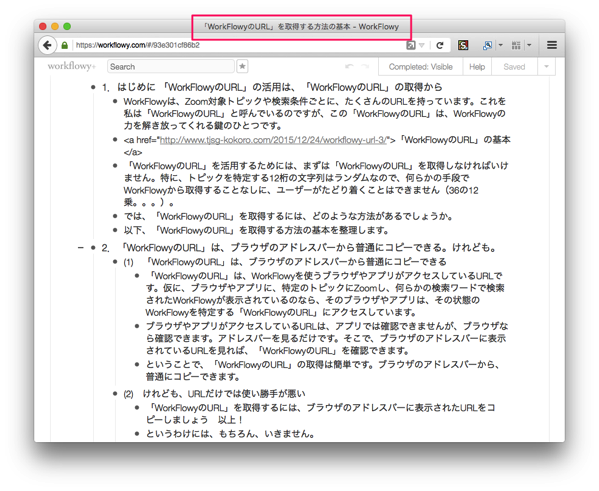Zoom into bullet of item '1. はじめに'
The width and height of the screenshot is (599, 491).
point(93,88)
